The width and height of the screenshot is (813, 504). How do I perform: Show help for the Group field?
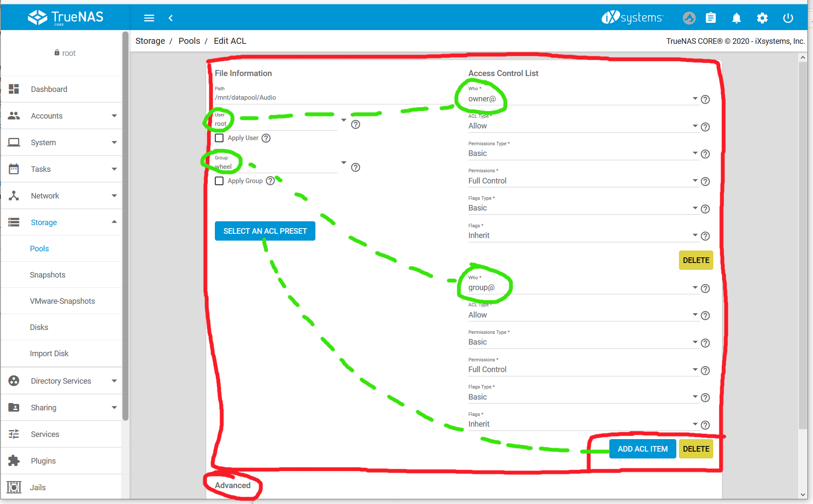[355, 168]
